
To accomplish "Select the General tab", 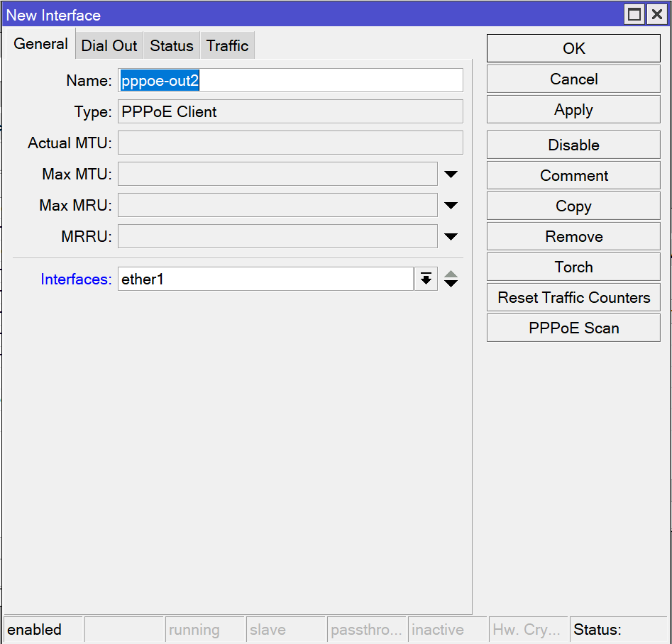I will [40, 44].
